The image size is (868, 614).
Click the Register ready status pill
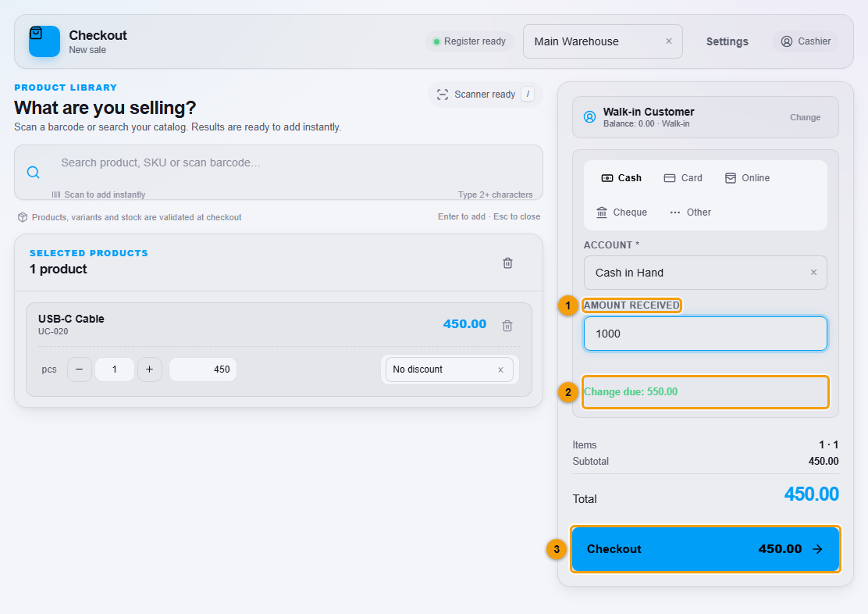[x=469, y=41]
